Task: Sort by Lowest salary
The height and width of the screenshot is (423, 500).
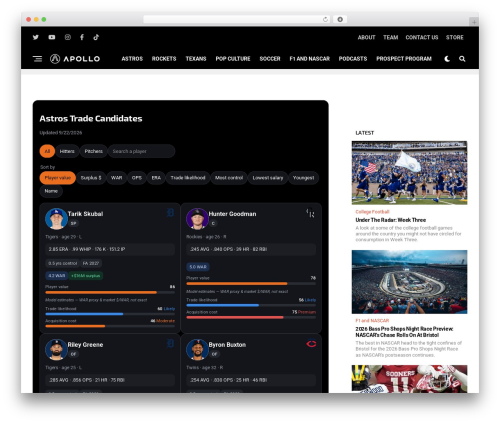Action: tap(268, 178)
